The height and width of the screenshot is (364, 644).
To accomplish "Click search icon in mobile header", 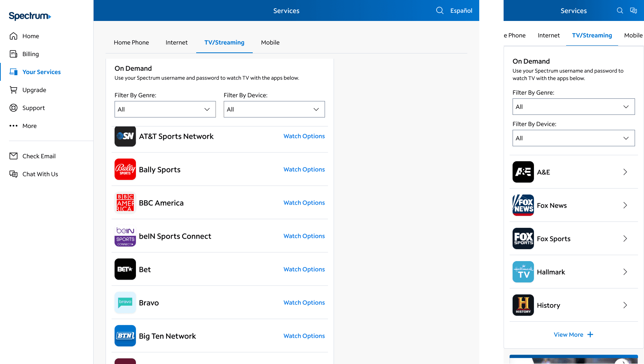I will pos(620,10).
